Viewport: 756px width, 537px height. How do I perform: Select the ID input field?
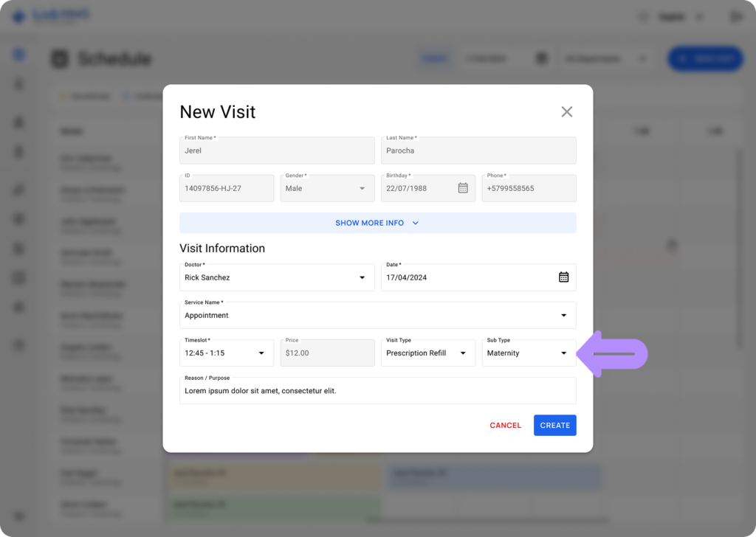pyautogui.click(x=226, y=188)
